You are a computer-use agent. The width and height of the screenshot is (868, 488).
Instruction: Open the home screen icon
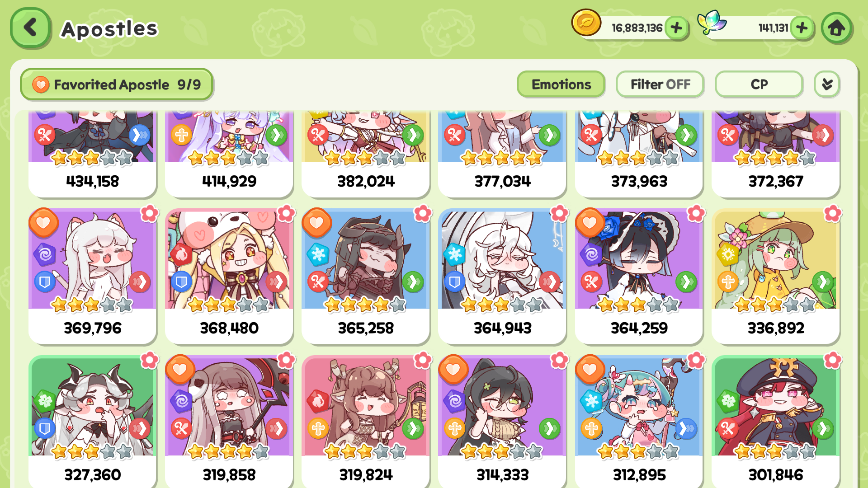click(836, 28)
